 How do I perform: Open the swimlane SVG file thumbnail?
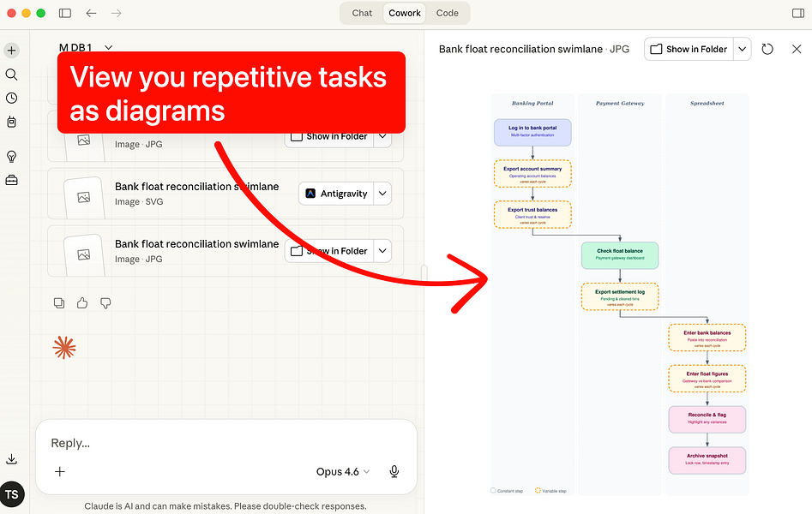click(x=84, y=197)
